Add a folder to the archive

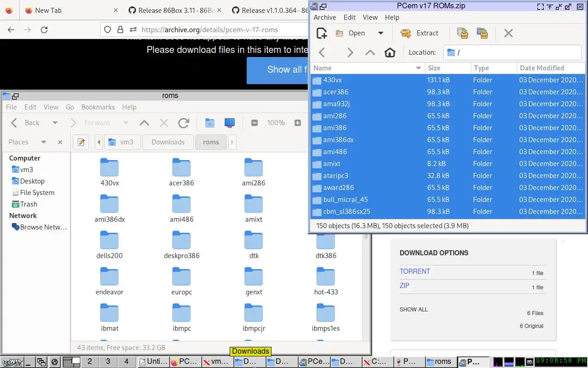click(x=482, y=33)
